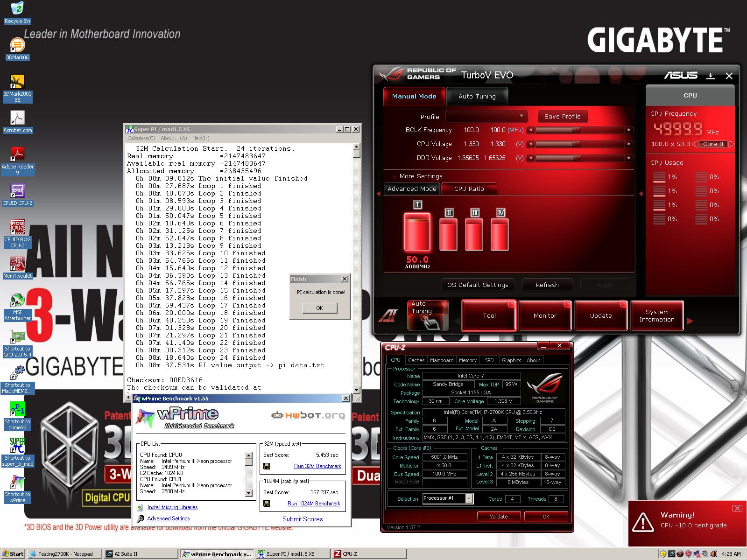
Task: Open Calculate(C) menu in Super PI
Action: point(141,138)
